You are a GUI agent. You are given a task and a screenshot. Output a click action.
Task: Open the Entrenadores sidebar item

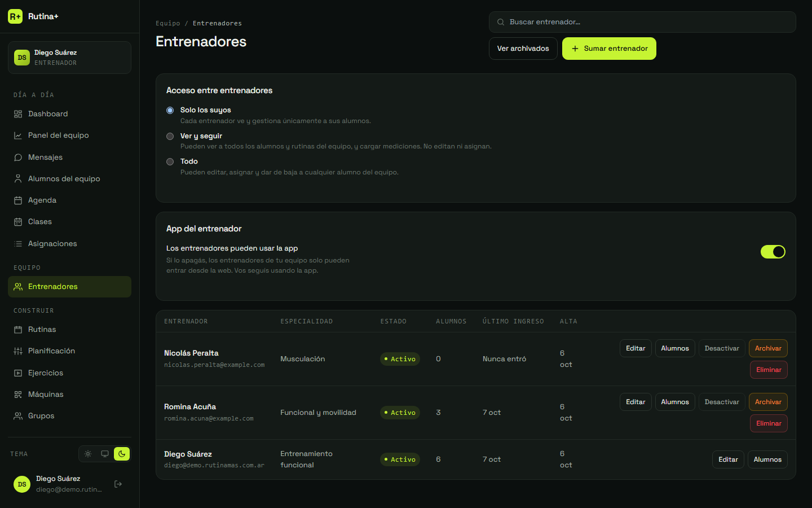pos(69,287)
